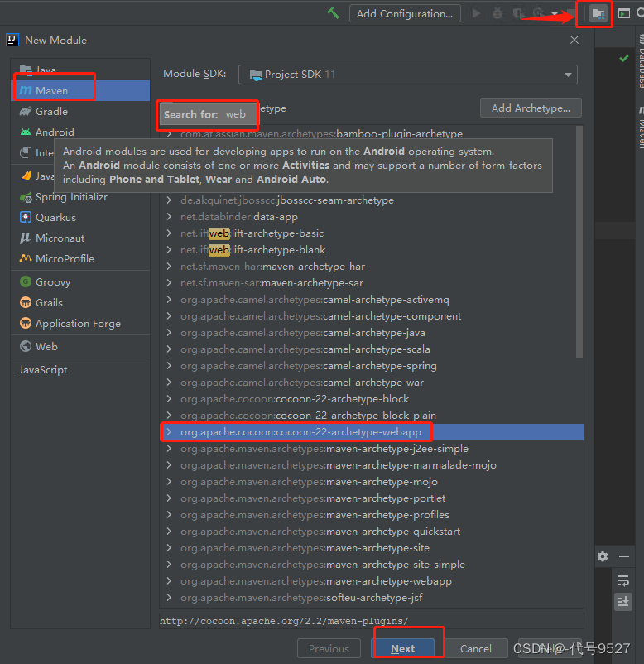Toggle the soft-wrap icon in the right panel
Screen dimensions: 644x664
[x=623, y=580]
